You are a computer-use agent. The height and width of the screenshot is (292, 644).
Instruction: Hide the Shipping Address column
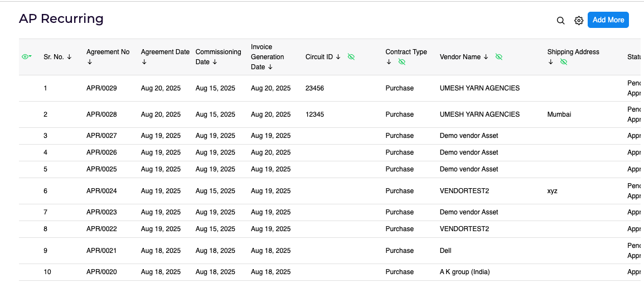point(564,62)
